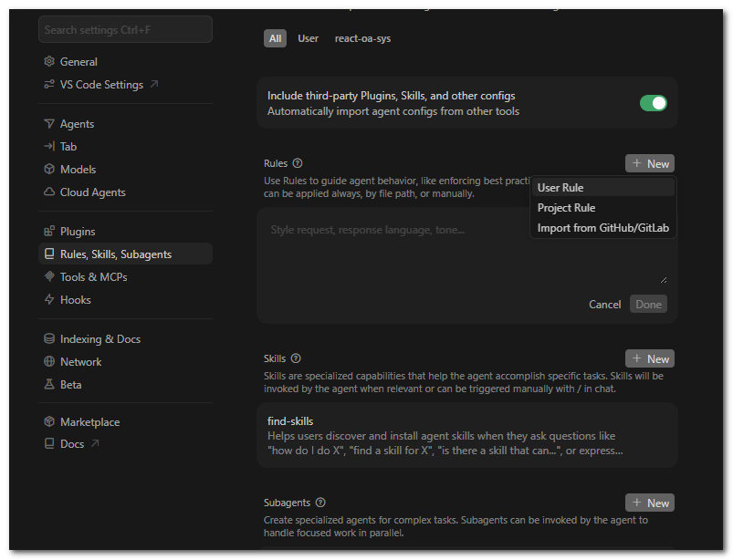Click the Docs book icon
Screen dimensions: 733x560
coord(49,443)
